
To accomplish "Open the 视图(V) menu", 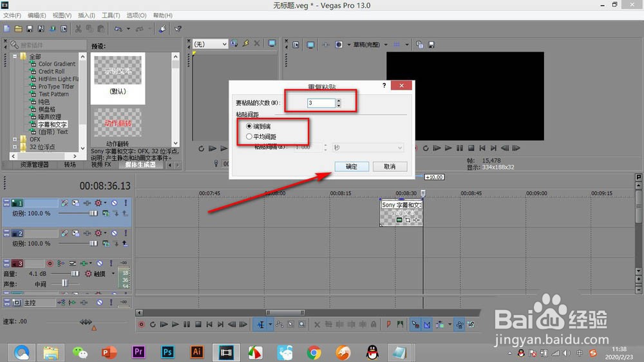I will tap(62, 15).
